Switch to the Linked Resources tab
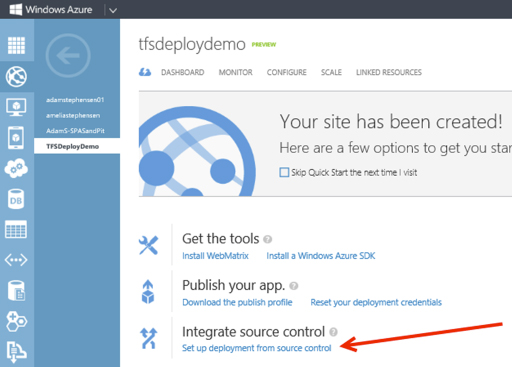 [x=389, y=72]
